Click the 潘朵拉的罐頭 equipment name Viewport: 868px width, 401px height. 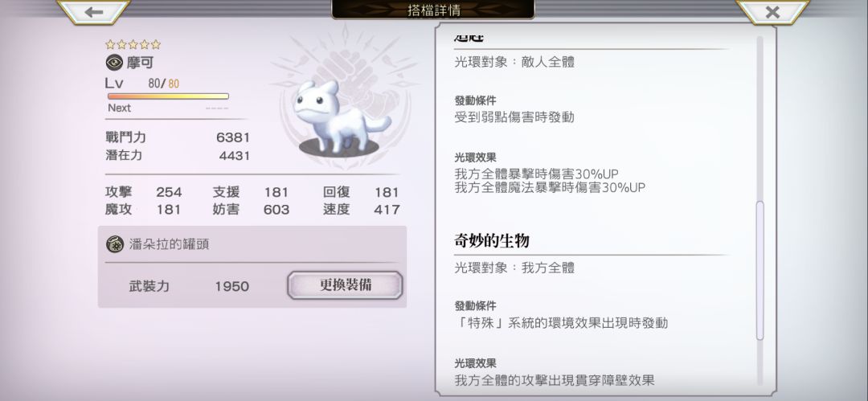(170, 244)
